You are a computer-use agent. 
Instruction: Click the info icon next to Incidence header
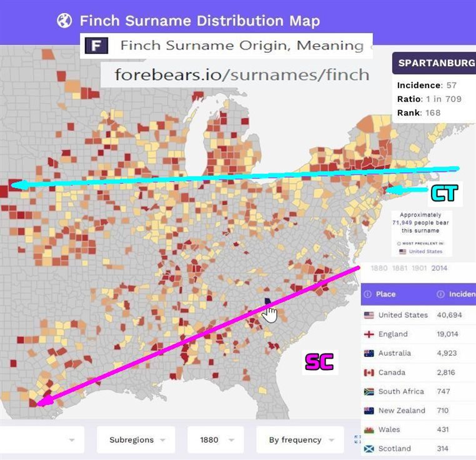[440, 294]
